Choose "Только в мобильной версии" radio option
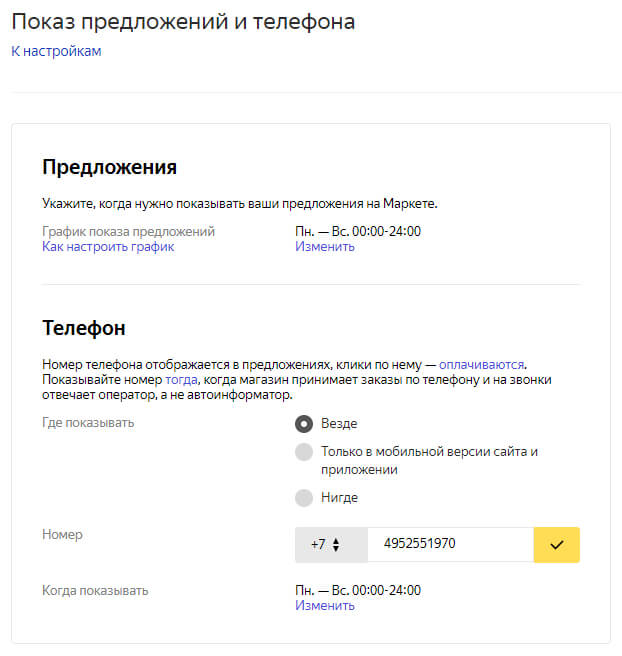This screenshot has width=622, height=656. (304, 452)
